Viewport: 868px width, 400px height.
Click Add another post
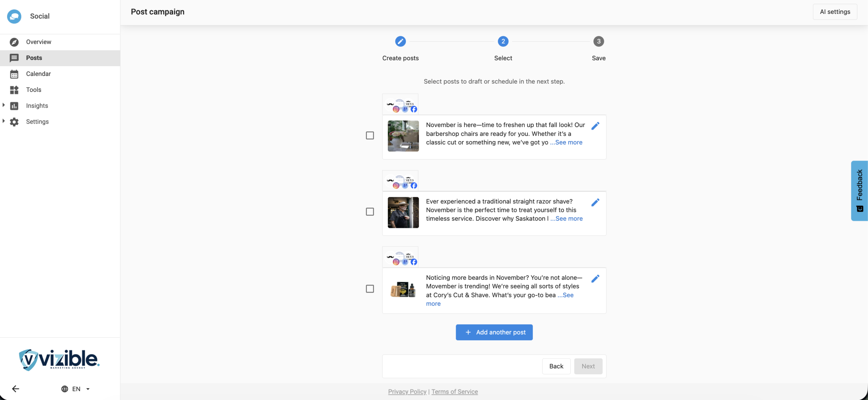point(494,332)
